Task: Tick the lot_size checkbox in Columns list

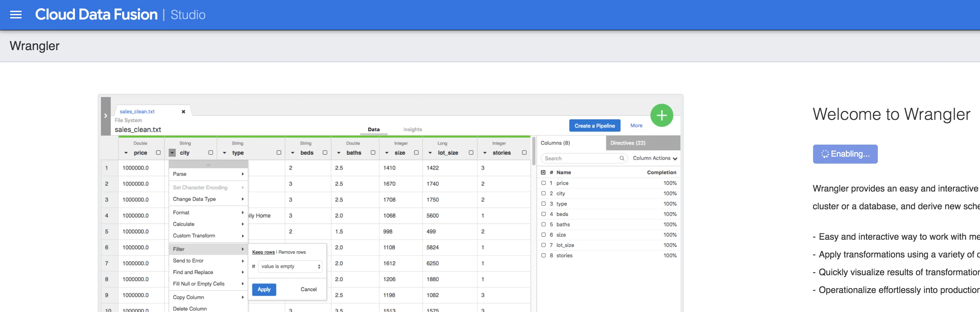Action: pos(544,245)
